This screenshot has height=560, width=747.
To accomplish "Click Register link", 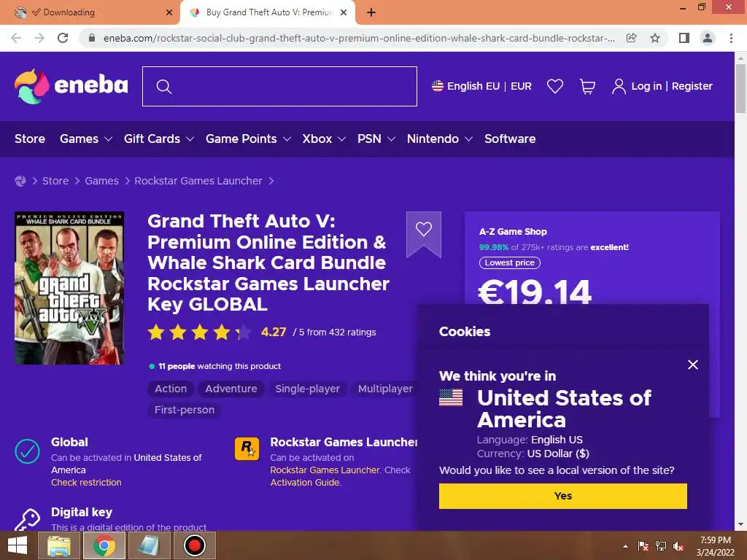I will 692,86.
